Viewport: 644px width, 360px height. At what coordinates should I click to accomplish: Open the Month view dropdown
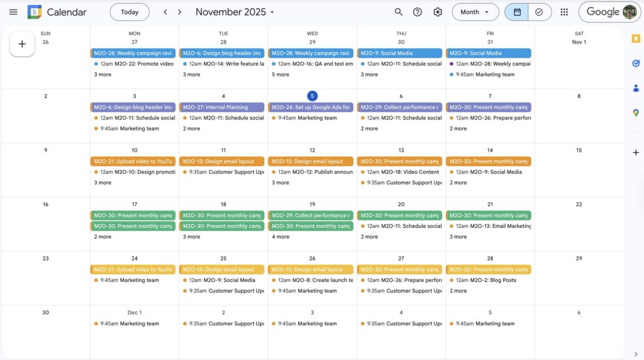[x=475, y=12]
